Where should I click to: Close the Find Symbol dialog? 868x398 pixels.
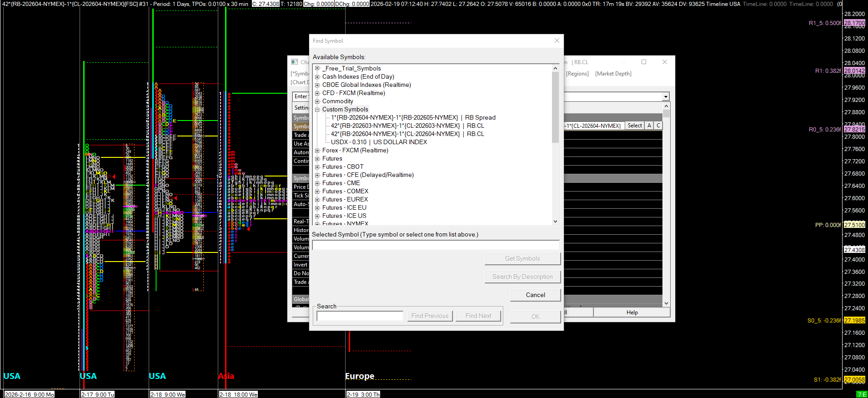click(557, 40)
